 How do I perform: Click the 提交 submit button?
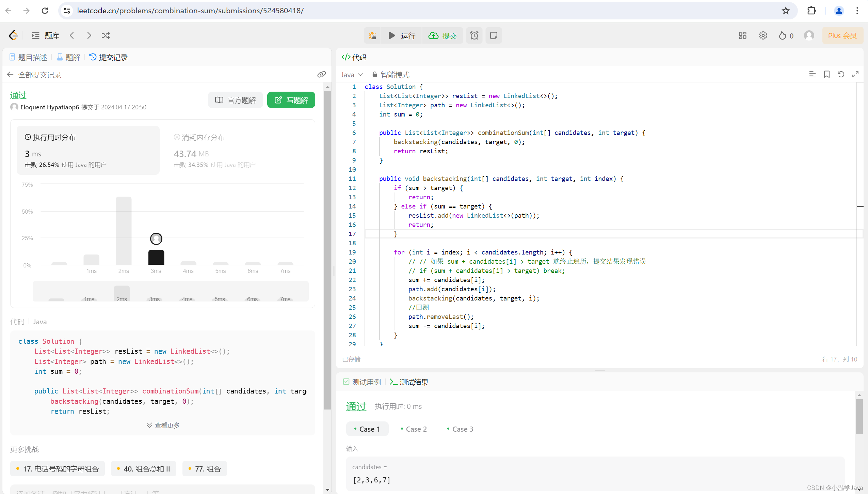[x=443, y=35]
